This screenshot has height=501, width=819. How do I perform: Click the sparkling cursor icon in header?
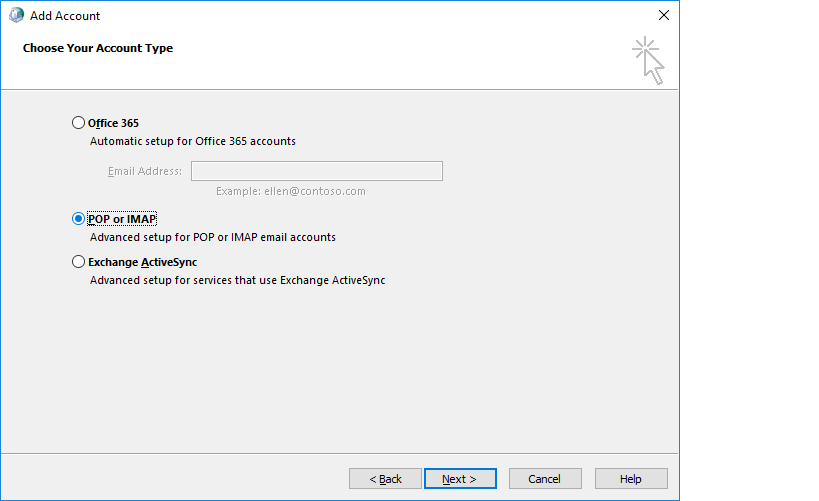648,60
